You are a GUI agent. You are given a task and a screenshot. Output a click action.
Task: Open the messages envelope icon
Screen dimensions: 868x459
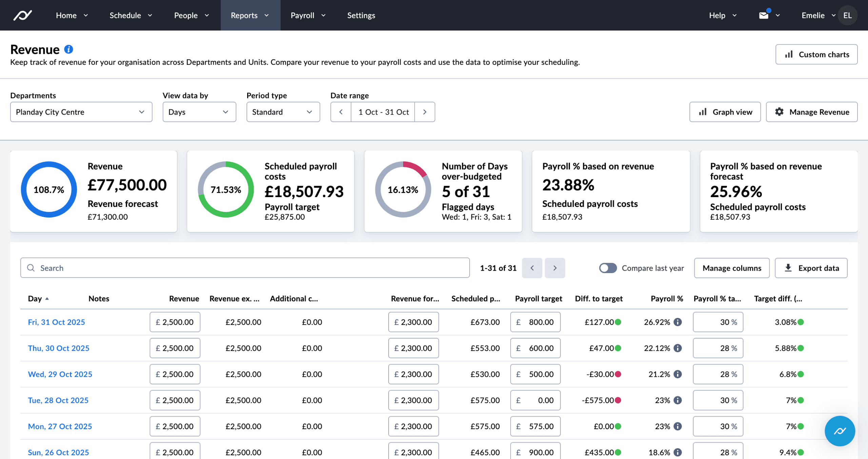tap(764, 15)
